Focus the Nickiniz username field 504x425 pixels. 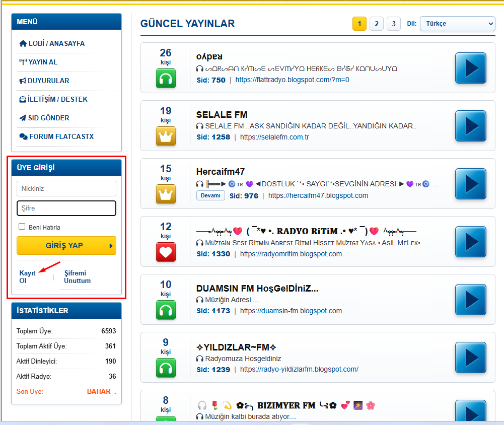click(x=66, y=188)
